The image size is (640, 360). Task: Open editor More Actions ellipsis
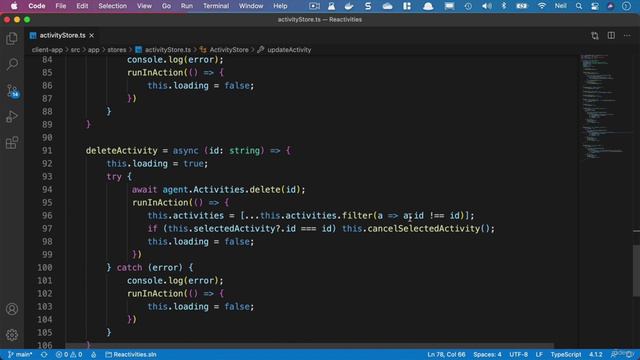[x=627, y=36]
